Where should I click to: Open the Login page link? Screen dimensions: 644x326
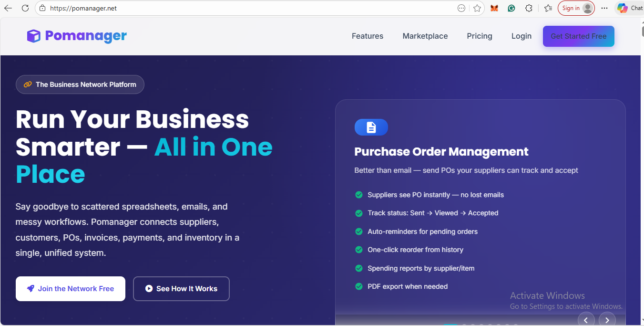pos(521,36)
